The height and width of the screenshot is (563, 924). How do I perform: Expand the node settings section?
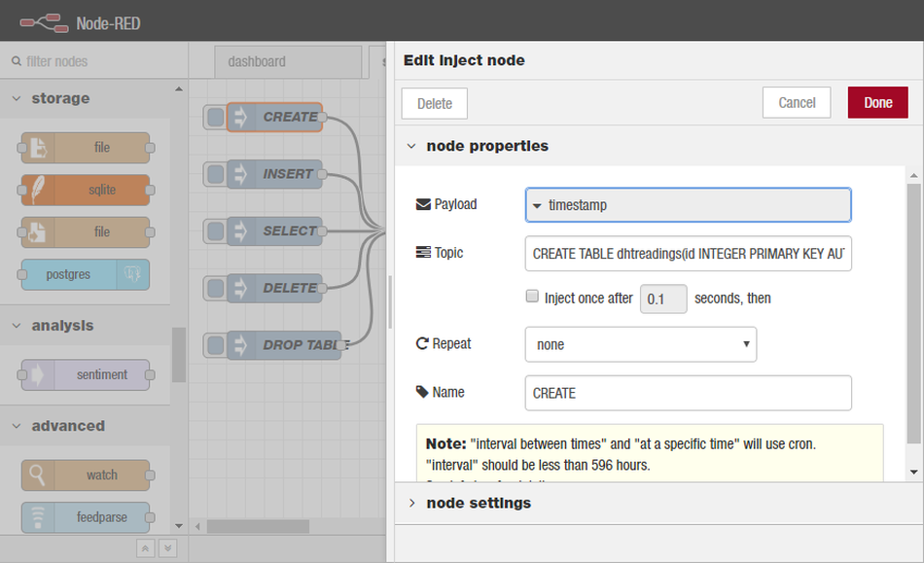pos(479,503)
